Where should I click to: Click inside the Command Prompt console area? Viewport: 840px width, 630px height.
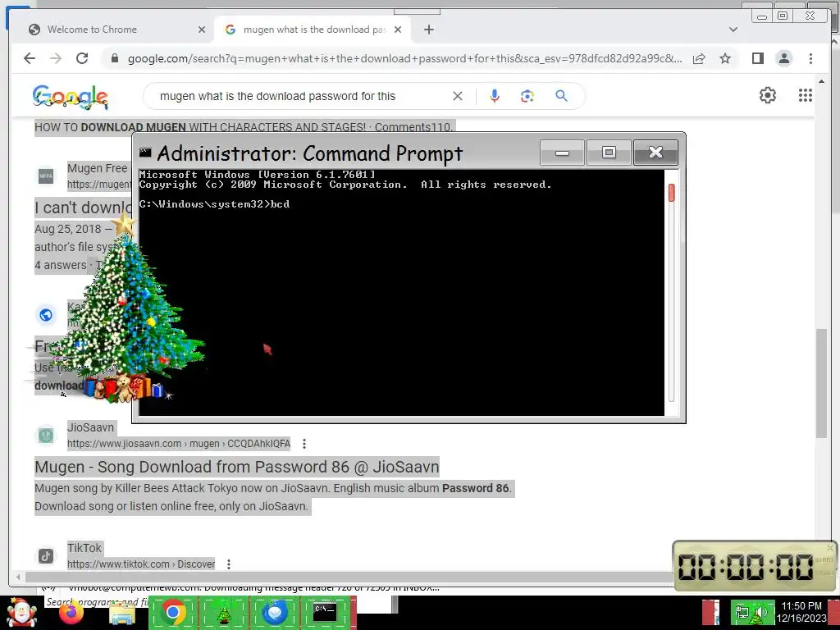401,292
